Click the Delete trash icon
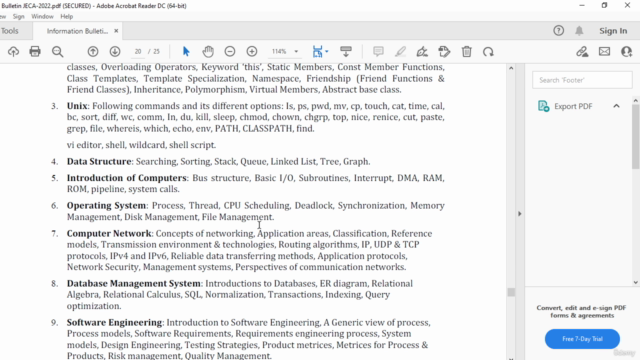 (x=467, y=51)
